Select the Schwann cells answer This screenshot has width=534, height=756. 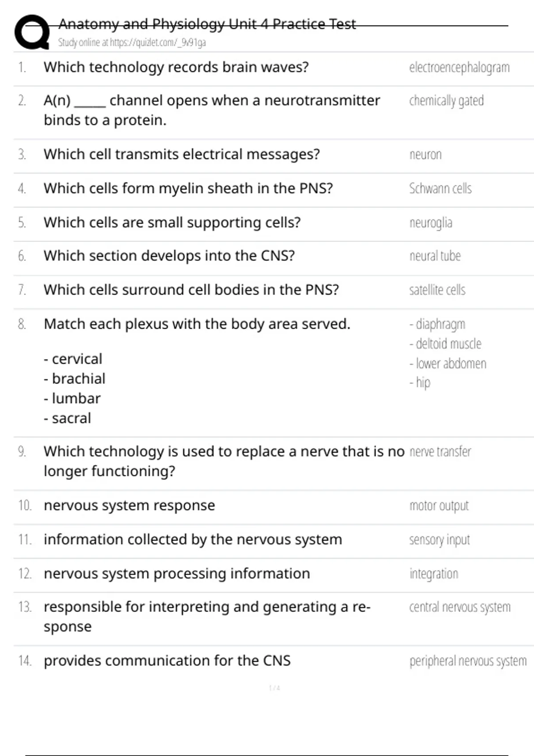coord(440,189)
